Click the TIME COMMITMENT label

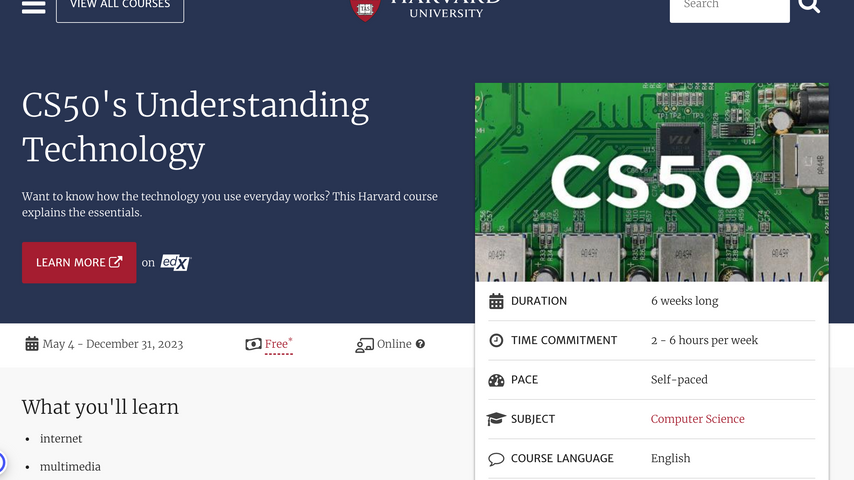click(x=564, y=340)
